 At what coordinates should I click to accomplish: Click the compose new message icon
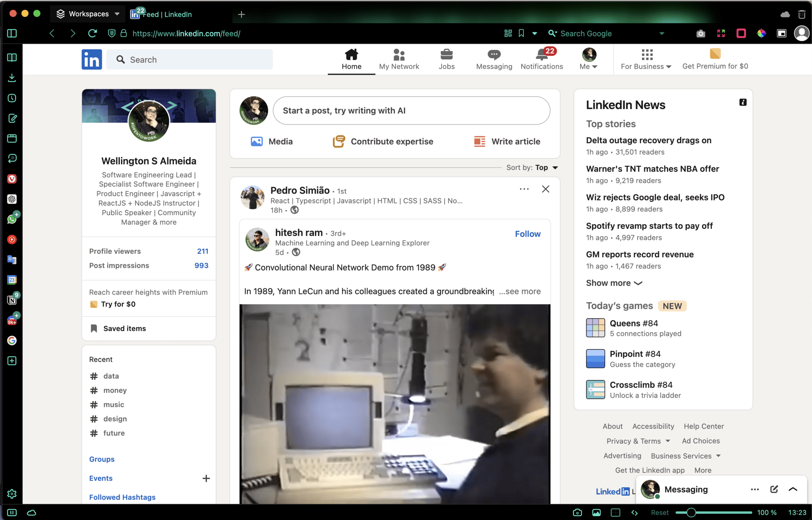tap(774, 489)
